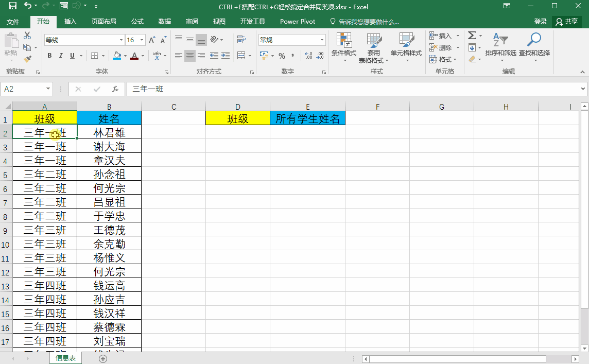Click the Percent Style icon

tap(282, 56)
